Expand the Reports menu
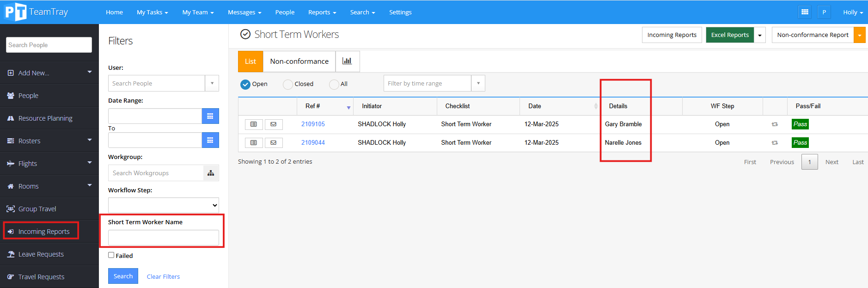This screenshot has width=868, height=288. coord(322,12)
